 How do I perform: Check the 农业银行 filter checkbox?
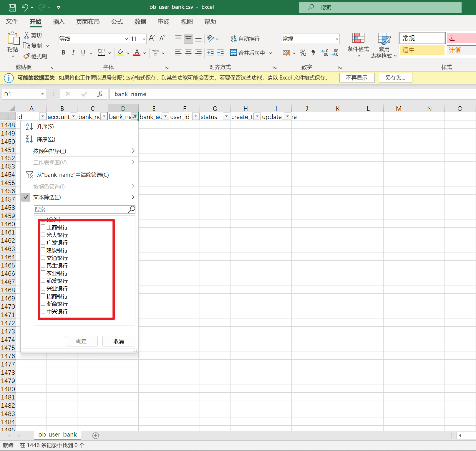point(43,273)
